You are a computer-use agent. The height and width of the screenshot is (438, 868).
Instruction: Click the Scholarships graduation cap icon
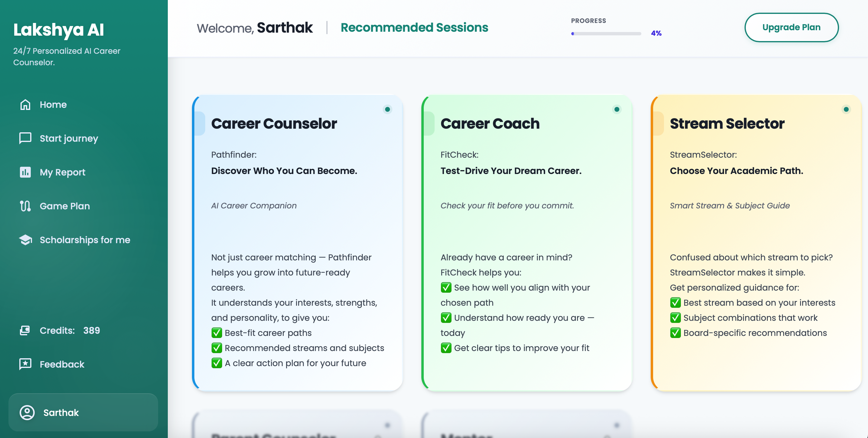click(x=25, y=240)
